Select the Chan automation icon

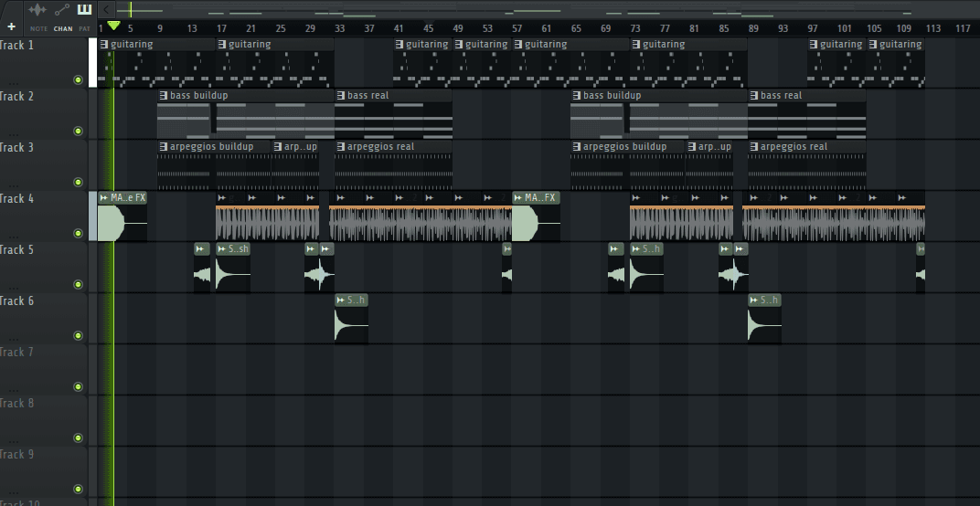coord(62,11)
